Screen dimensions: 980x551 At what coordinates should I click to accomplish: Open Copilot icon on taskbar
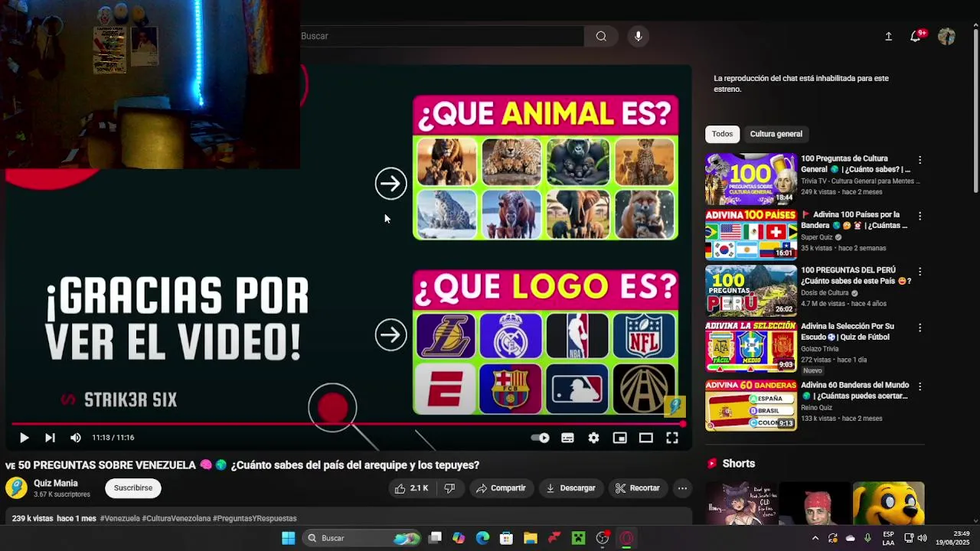459,538
